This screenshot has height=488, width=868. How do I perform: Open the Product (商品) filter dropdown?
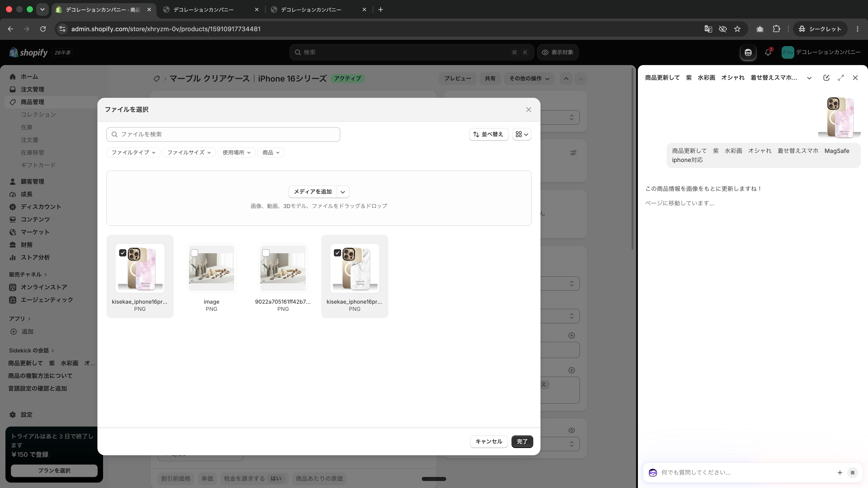271,152
